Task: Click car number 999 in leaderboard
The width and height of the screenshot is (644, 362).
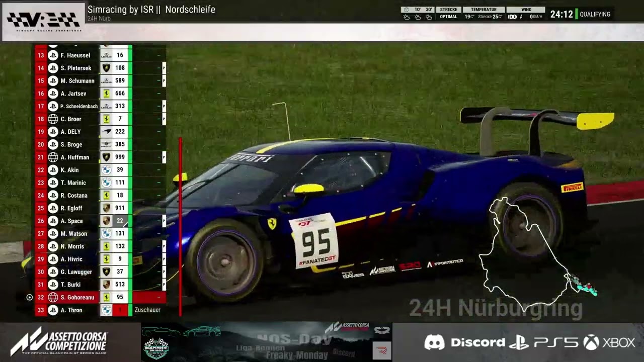Action: click(x=120, y=157)
